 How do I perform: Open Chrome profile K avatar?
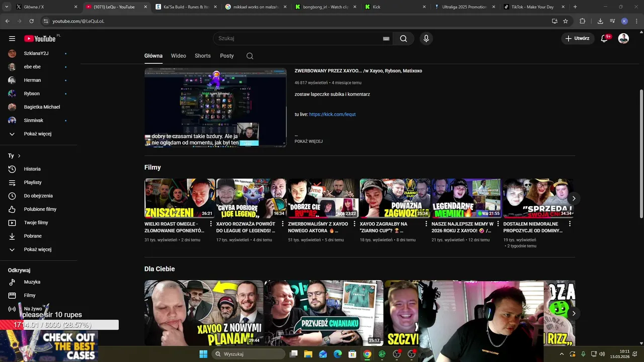624,21
